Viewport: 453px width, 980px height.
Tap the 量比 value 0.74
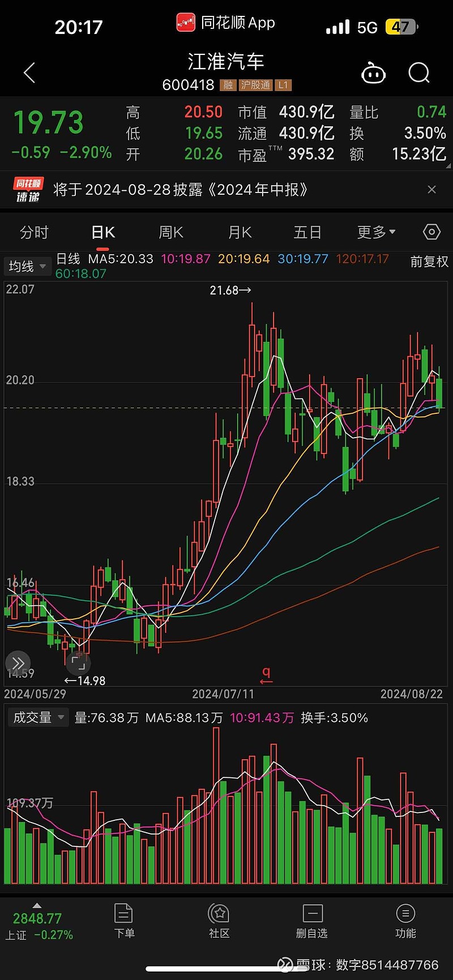[x=431, y=112]
